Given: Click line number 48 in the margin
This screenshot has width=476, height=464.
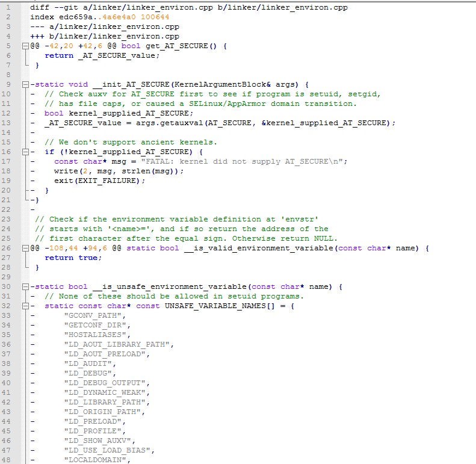Looking at the screenshot, I should (x=6, y=460).
